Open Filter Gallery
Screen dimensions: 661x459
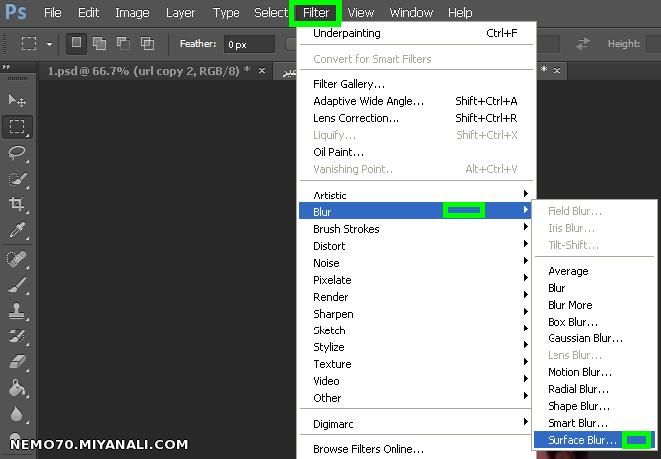[415, 84]
